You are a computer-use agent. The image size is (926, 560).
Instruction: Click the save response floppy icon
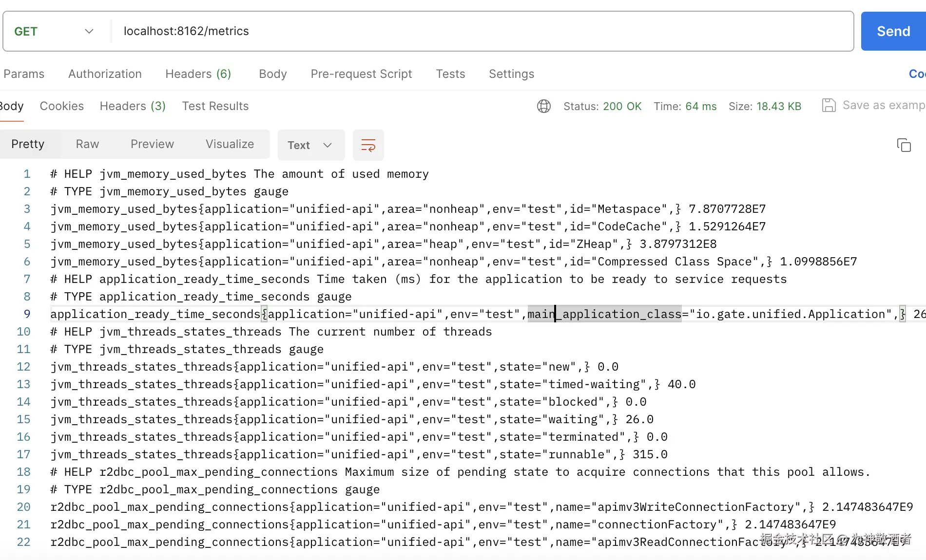(829, 105)
